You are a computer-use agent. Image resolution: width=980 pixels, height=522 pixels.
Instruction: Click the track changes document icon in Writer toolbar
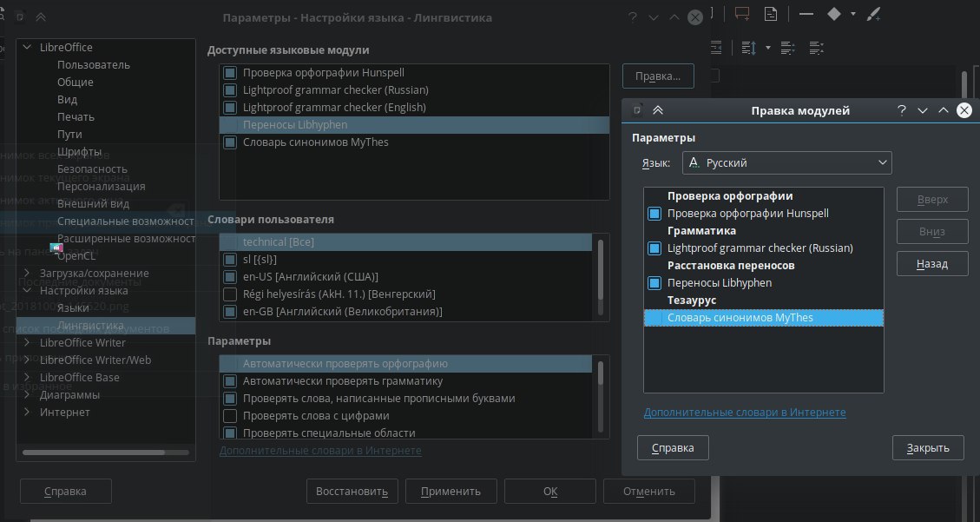click(x=771, y=14)
